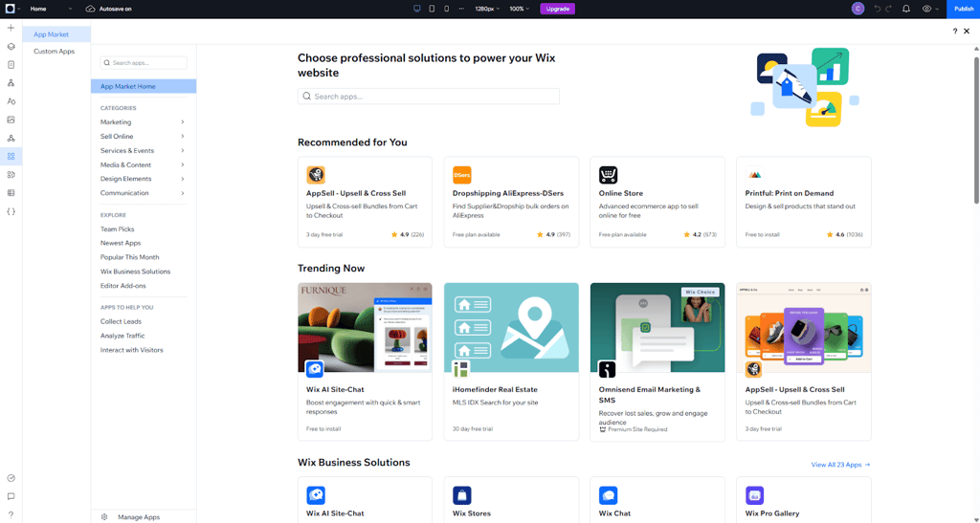980x523 pixels.
Task: Open the Site Structure icon
Action: click(x=11, y=83)
